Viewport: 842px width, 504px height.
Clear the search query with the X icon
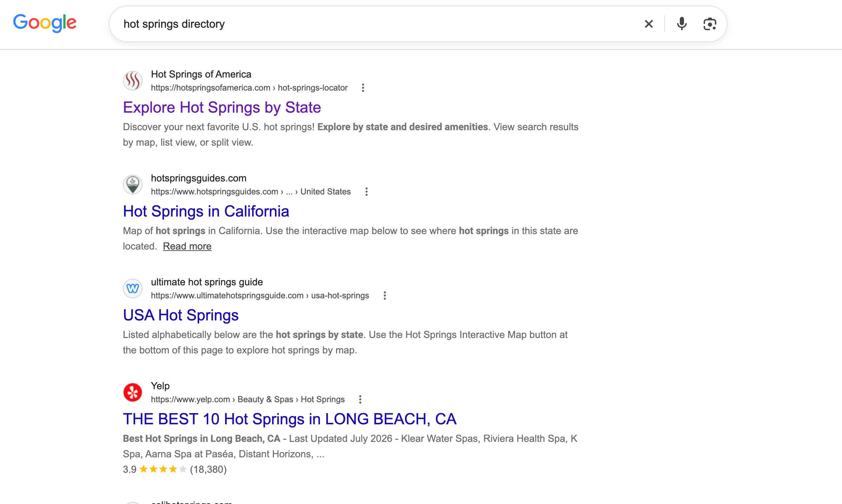pos(649,24)
